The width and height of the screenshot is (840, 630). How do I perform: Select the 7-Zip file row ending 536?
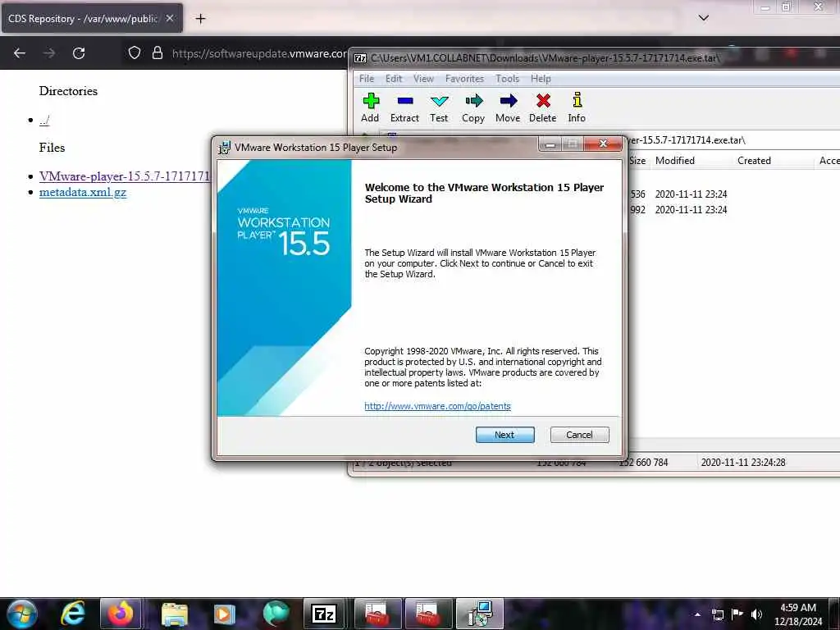(x=731, y=194)
